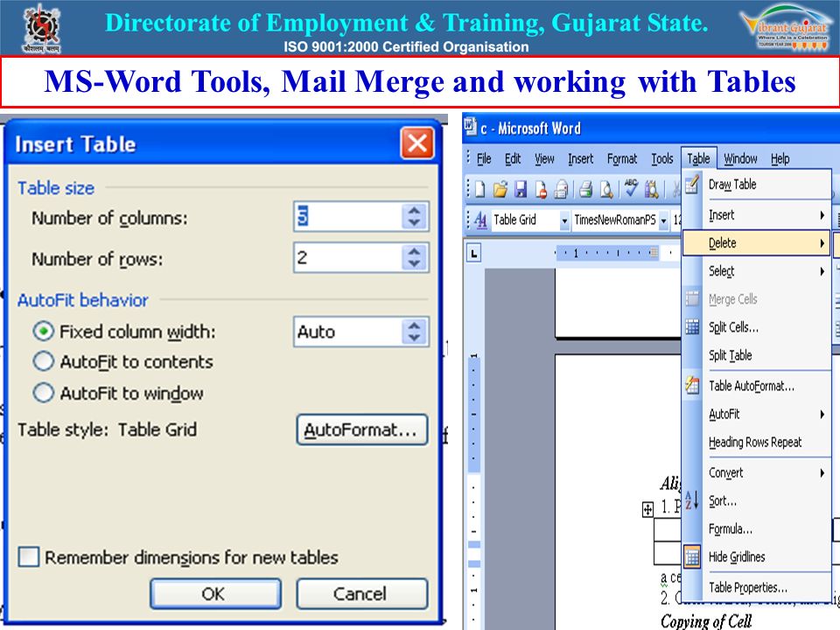Decrease fixed column width spinner
Image resolution: width=840 pixels, height=630 pixels.
pos(414,338)
